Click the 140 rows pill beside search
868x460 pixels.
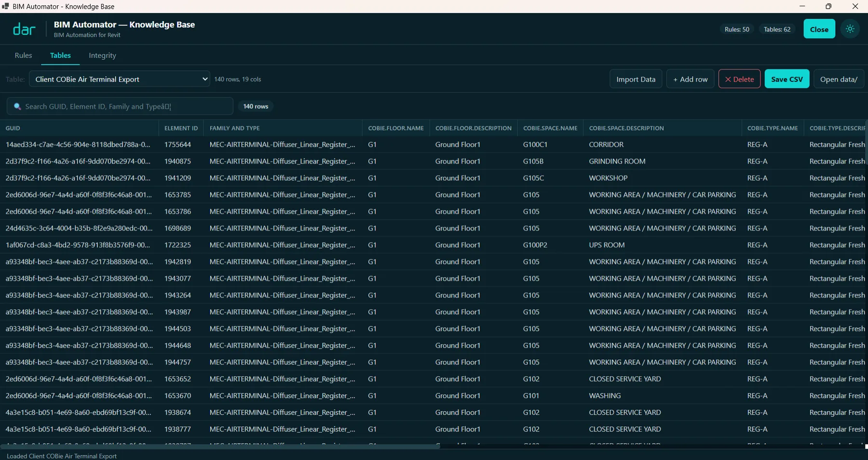[x=256, y=106]
